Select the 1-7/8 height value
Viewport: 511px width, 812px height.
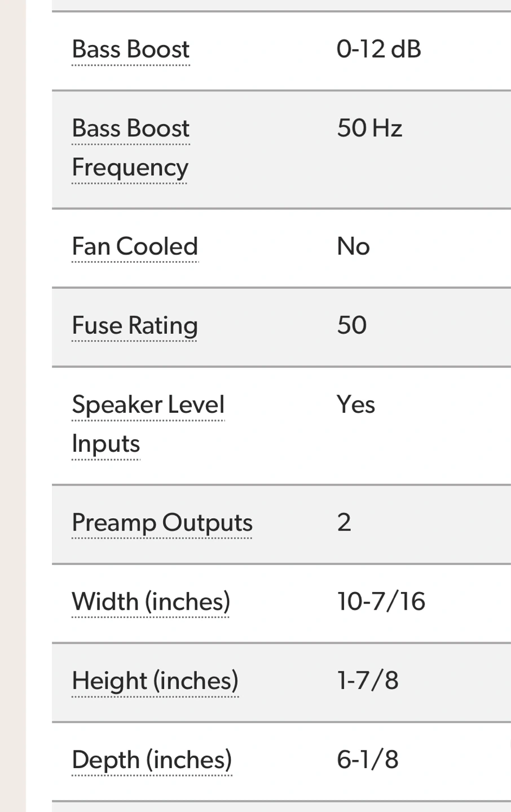tap(368, 681)
